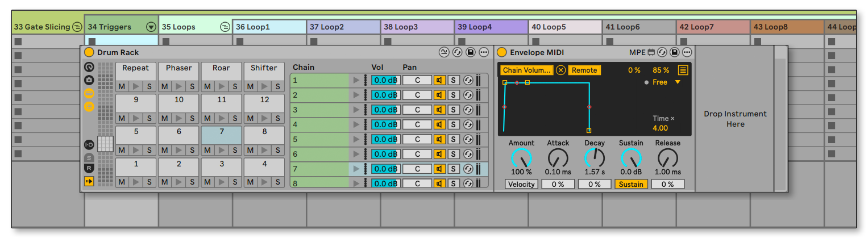Open the Free envelope mode dropdown
Viewport: 868px width, 238px height.
[677, 82]
